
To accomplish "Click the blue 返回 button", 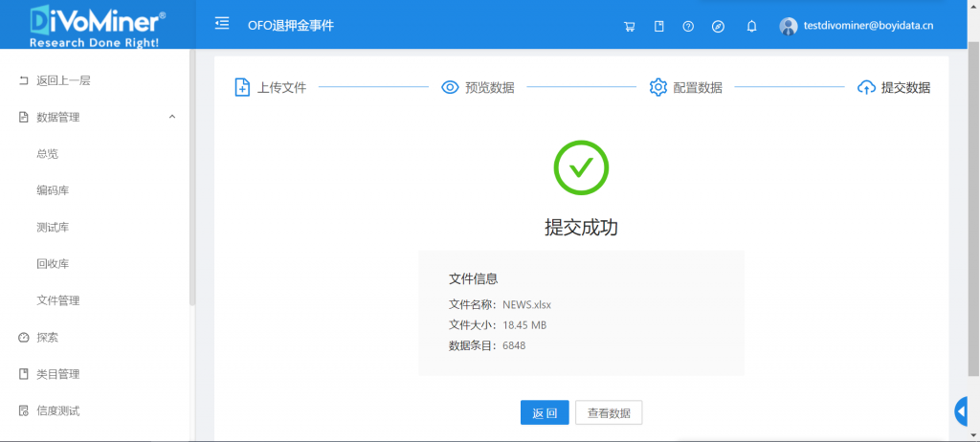I will pyautogui.click(x=545, y=412).
